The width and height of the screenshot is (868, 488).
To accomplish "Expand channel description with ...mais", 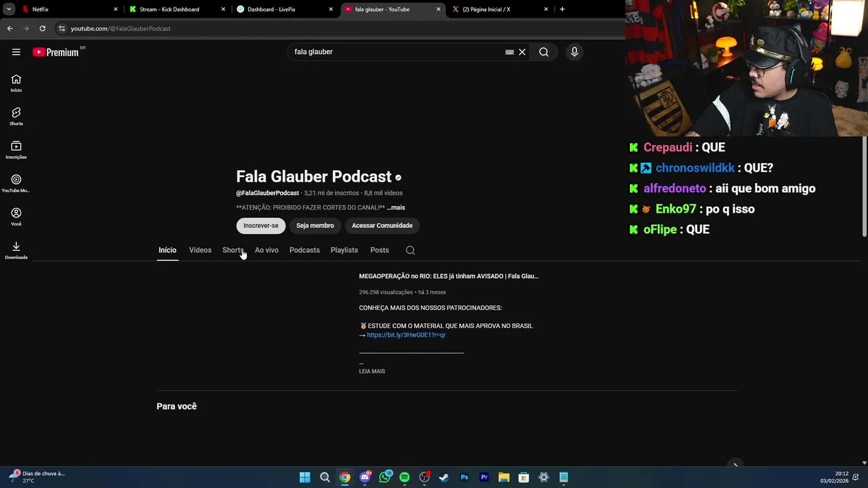I will [396, 207].
